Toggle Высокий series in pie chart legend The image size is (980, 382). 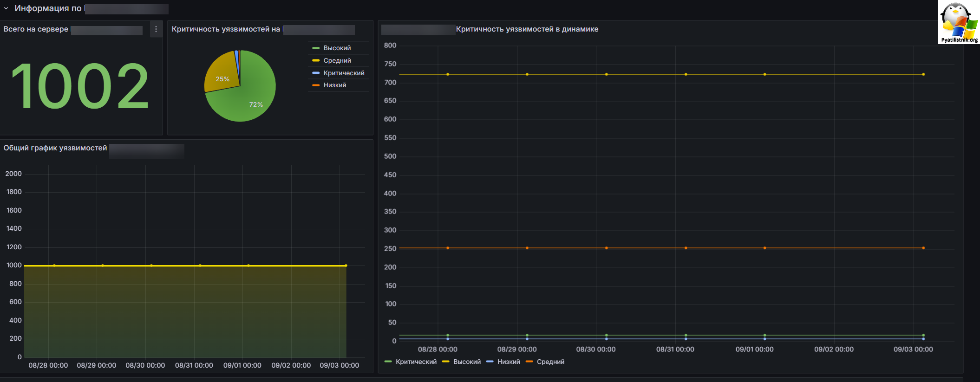tap(337, 48)
